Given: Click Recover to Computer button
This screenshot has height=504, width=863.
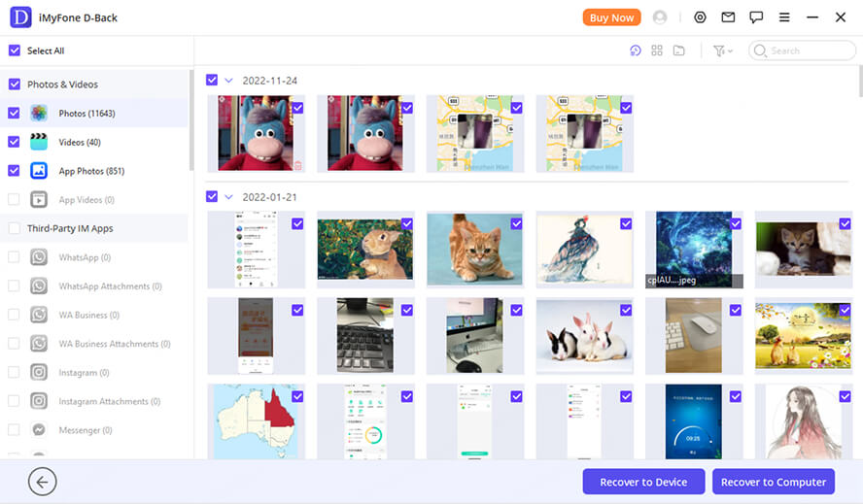Looking at the screenshot, I should pos(774,482).
